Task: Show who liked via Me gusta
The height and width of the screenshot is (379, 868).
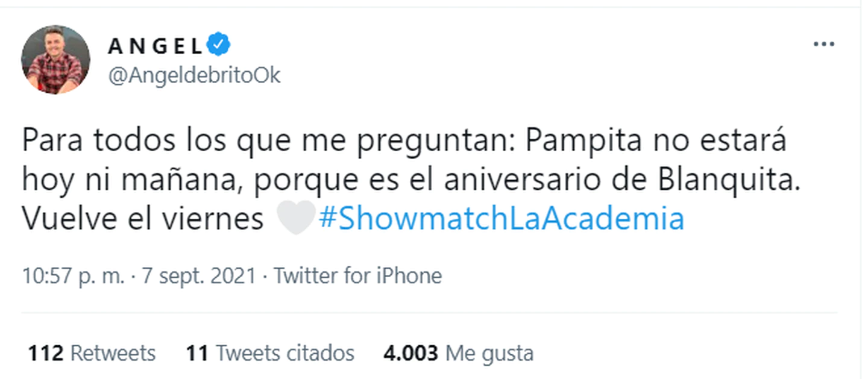Action: point(458,352)
